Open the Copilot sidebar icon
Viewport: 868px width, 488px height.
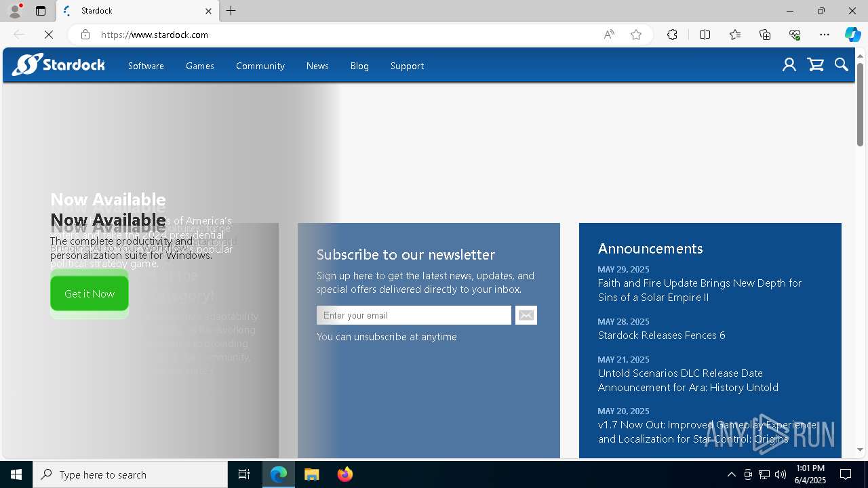[x=853, y=35]
